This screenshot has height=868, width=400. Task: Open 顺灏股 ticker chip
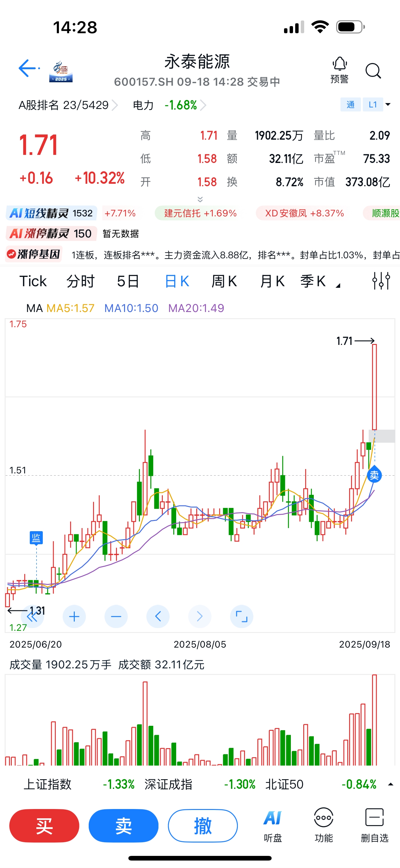(382, 213)
